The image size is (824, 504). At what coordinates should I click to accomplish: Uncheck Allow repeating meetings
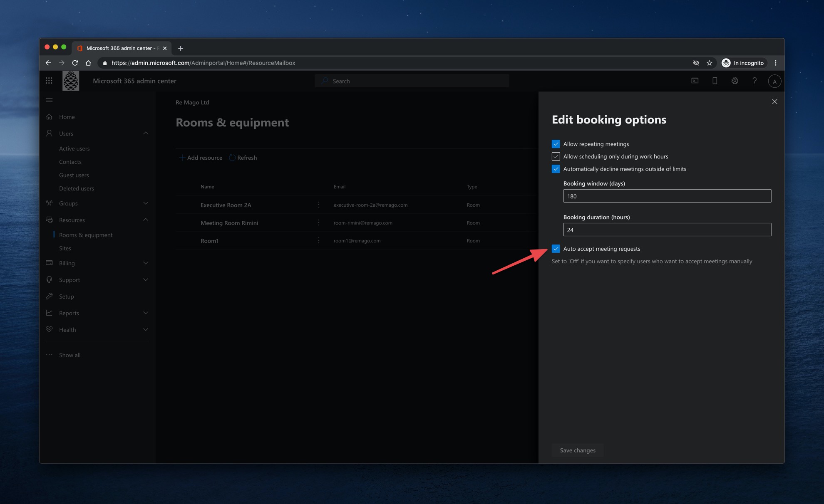click(556, 144)
